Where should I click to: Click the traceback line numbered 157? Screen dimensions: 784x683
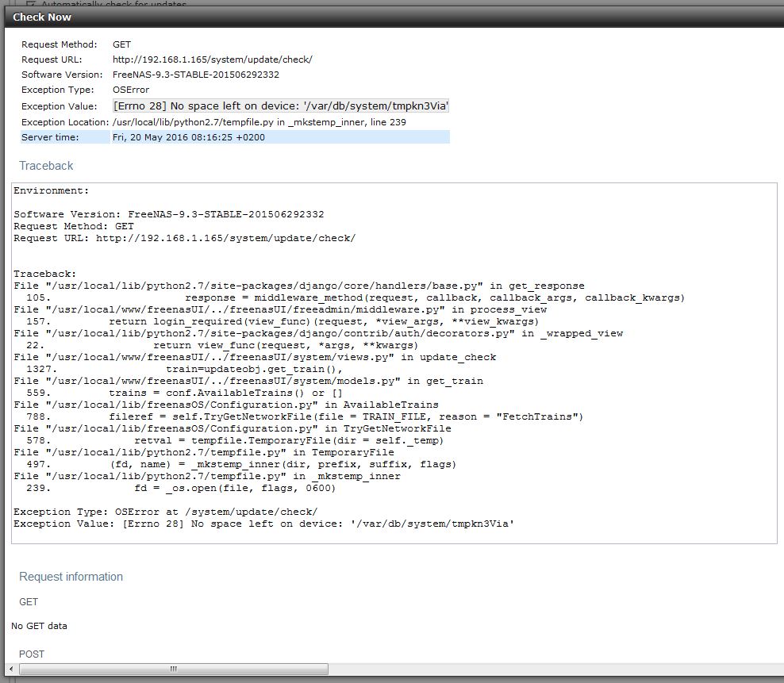(282, 321)
